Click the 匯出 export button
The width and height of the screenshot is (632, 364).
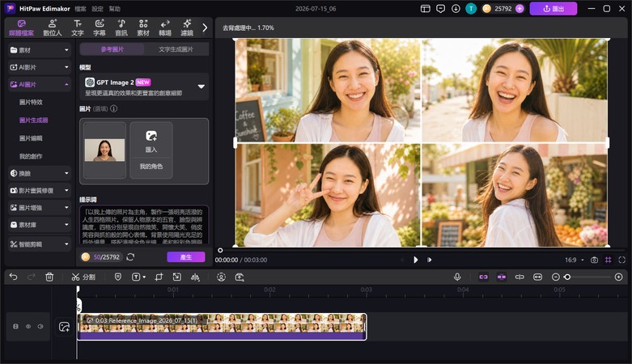click(x=553, y=8)
